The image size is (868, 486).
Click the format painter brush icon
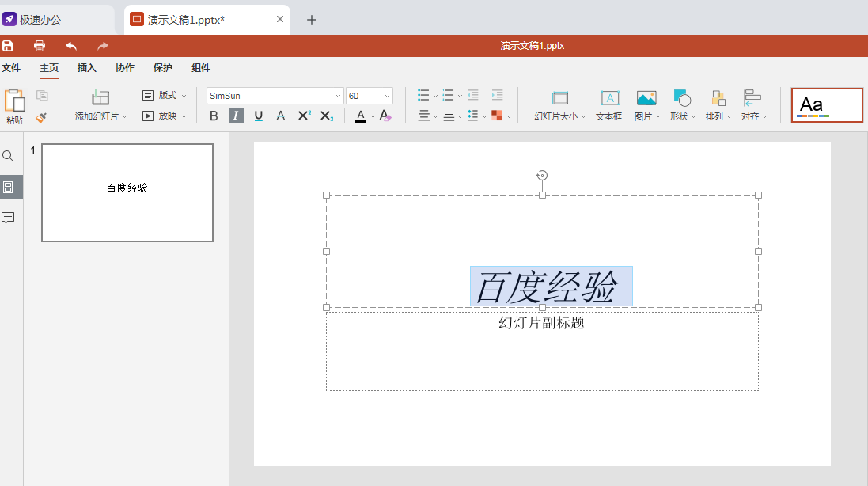pyautogui.click(x=41, y=117)
